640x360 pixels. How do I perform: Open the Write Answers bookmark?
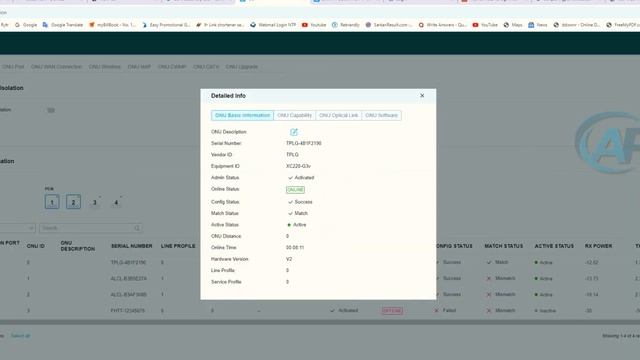[442, 25]
